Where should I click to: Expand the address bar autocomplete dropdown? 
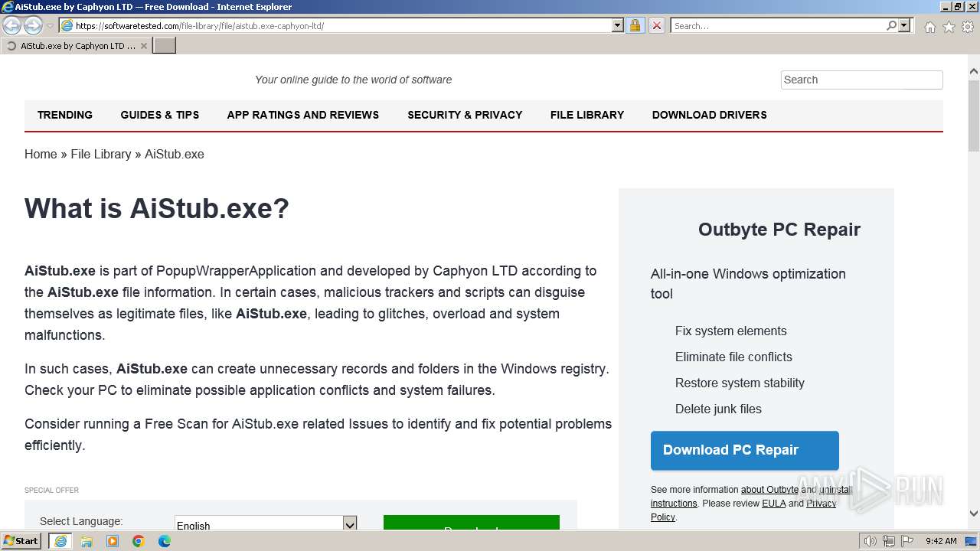[618, 25]
